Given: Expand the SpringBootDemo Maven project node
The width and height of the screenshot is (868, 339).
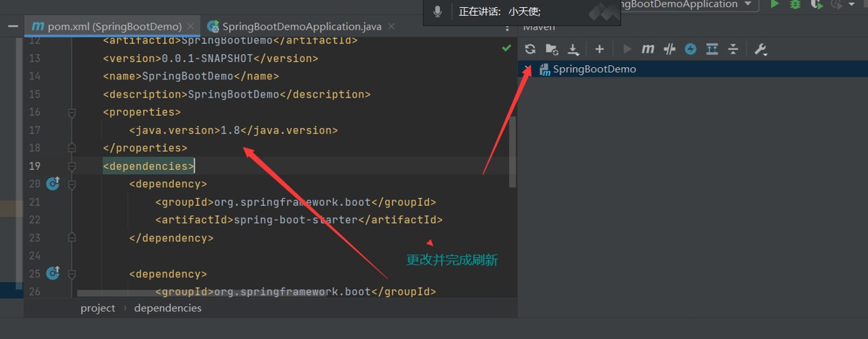Looking at the screenshot, I should click(x=529, y=69).
